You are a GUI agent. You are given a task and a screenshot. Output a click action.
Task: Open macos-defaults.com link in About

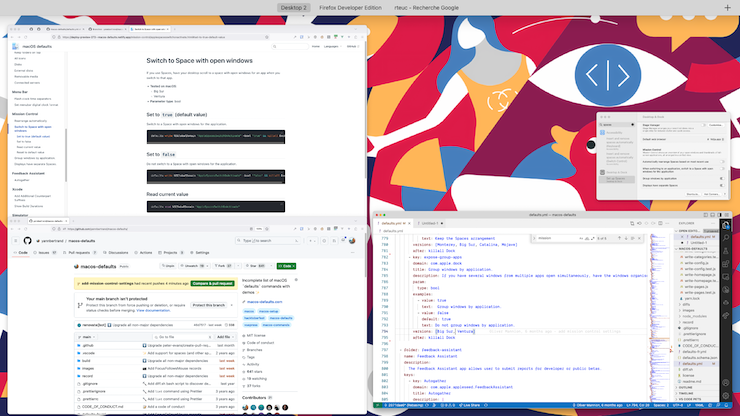pos(264,302)
